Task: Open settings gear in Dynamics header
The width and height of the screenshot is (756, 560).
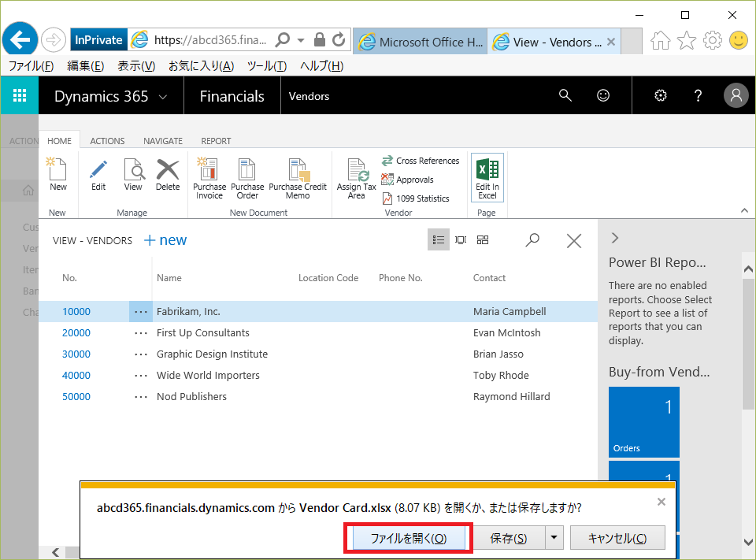Action: pos(661,95)
